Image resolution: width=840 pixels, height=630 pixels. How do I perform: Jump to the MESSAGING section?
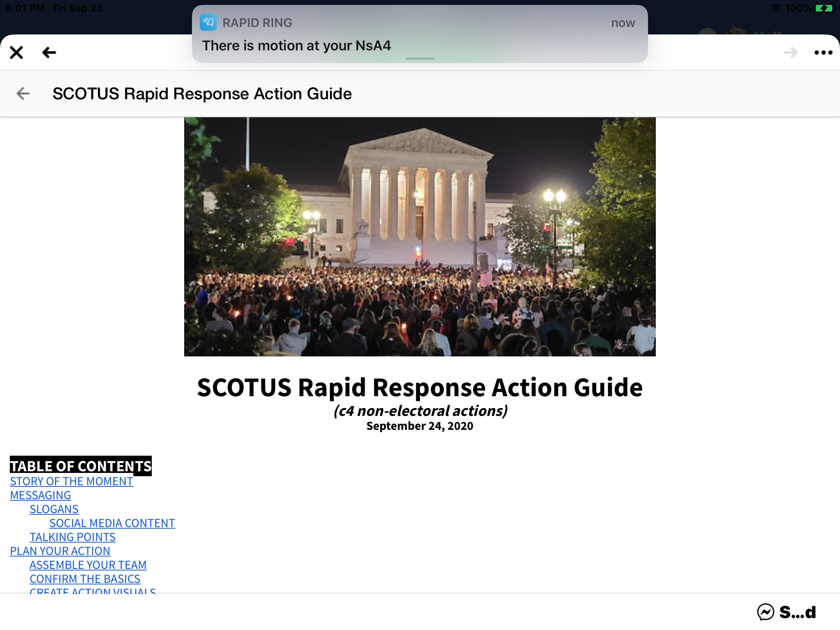pyautogui.click(x=40, y=495)
